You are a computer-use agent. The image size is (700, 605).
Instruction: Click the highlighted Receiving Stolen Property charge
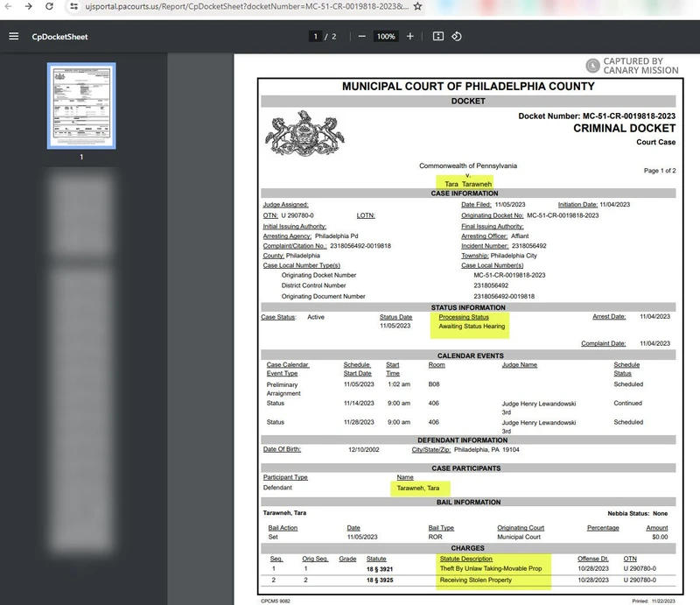pos(476,581)
